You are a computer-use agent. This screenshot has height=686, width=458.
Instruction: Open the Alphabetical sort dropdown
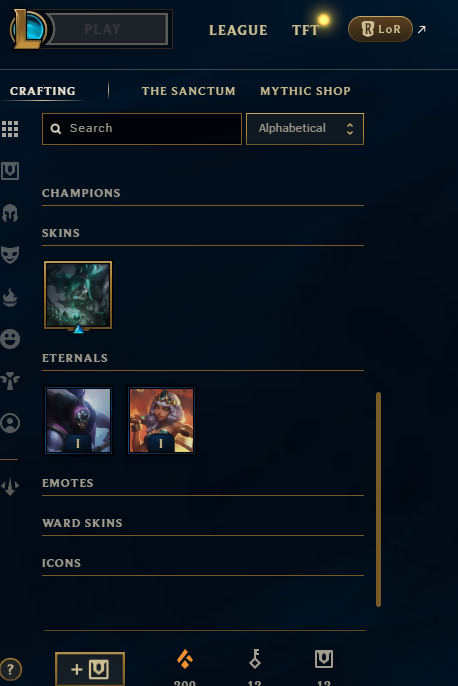coord(305,129)
